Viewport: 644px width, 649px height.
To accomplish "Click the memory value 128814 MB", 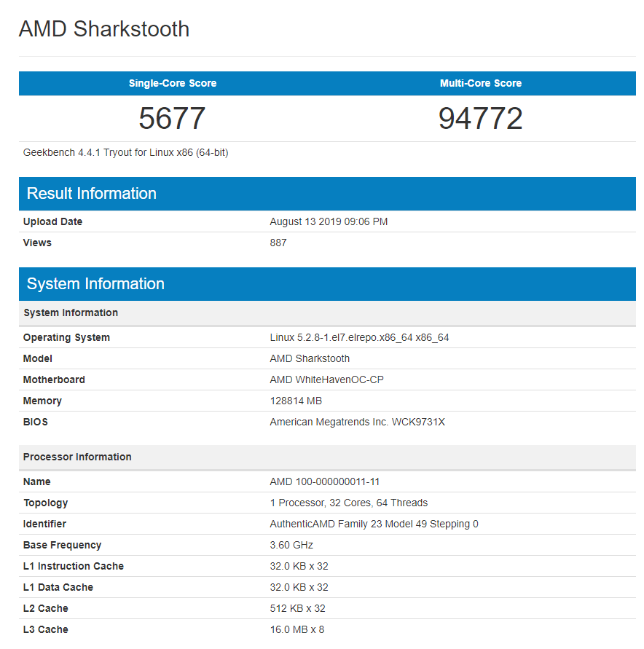I will [x=296, y=401].
